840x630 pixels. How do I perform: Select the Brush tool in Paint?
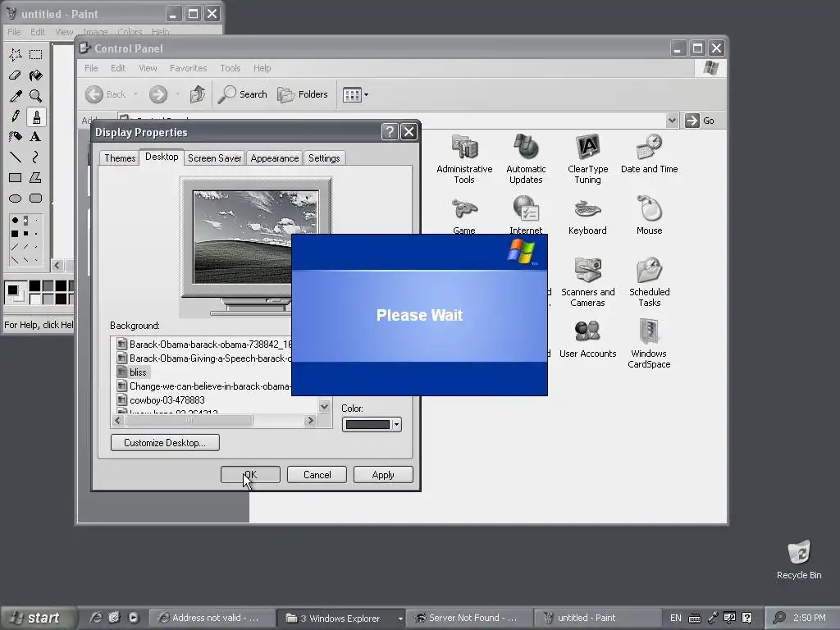click(x=36, y=116)
